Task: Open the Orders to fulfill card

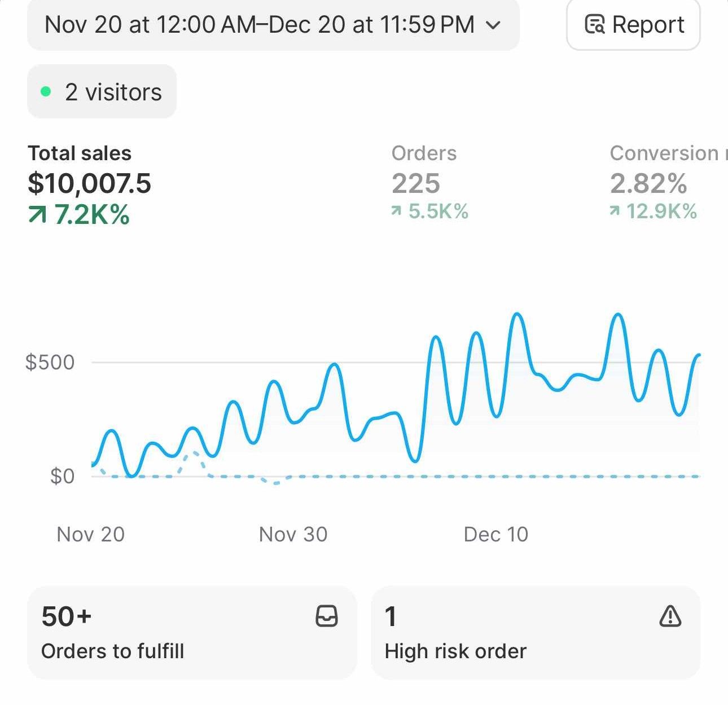Action: click(192, 632)
